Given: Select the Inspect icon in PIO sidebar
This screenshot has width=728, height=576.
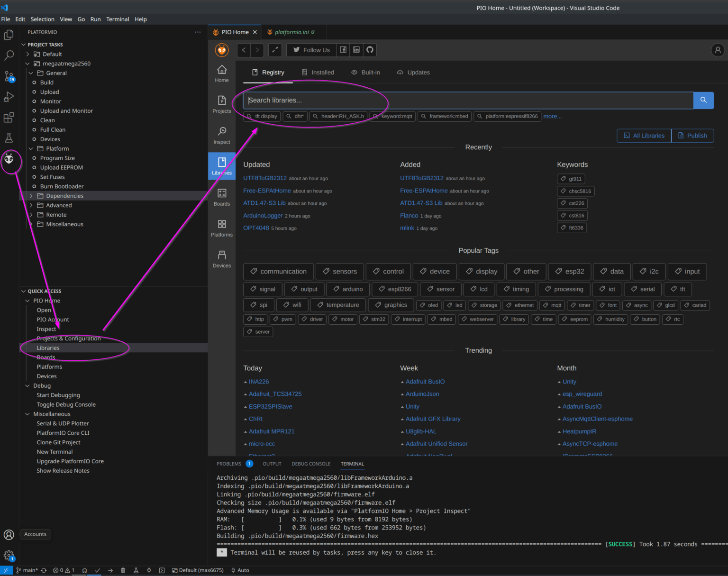Looking at the screenshot, I should [x=221, y=134].
